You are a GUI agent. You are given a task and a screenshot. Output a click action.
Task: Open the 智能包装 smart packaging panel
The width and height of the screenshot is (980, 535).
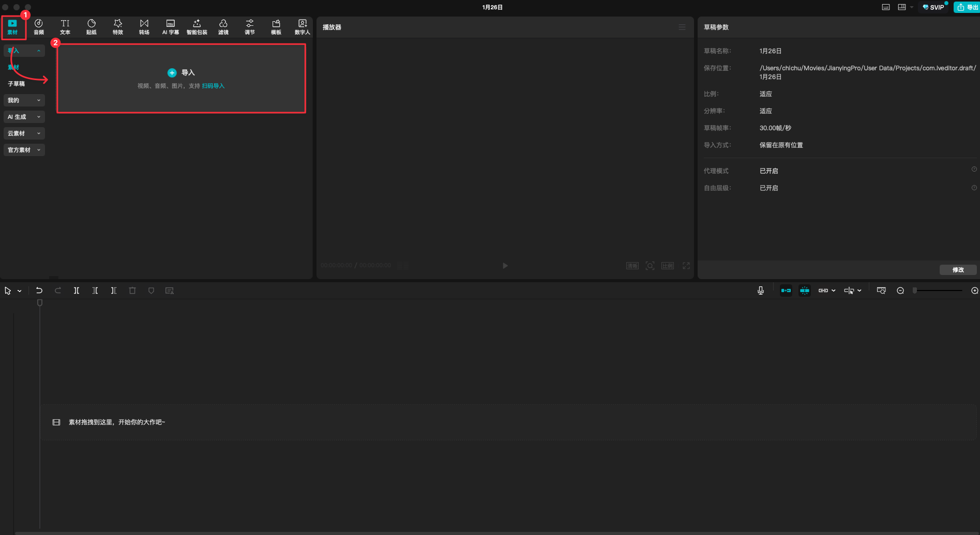pos(197,27)
